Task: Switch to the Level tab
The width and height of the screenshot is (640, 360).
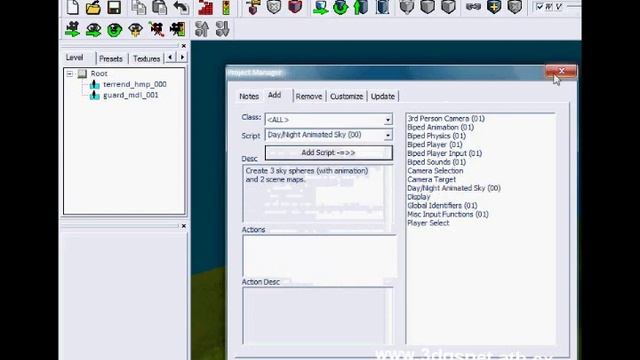Action: (75, 58)
